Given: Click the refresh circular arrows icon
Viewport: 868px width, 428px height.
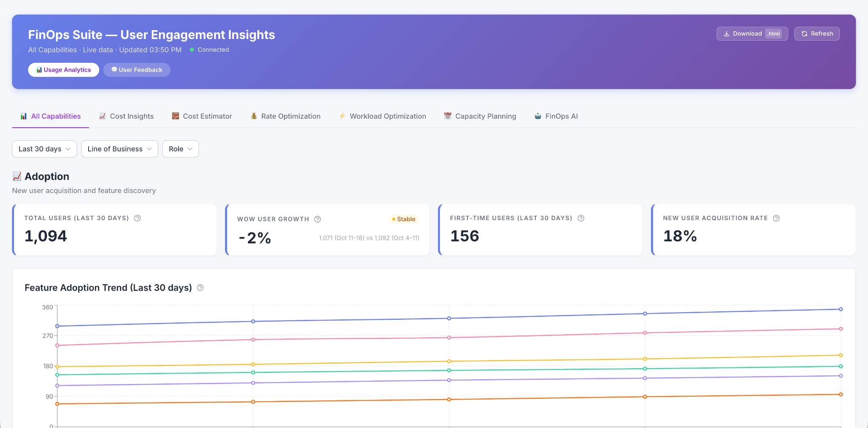Looking at the screenshot, I should click(804, 34).
